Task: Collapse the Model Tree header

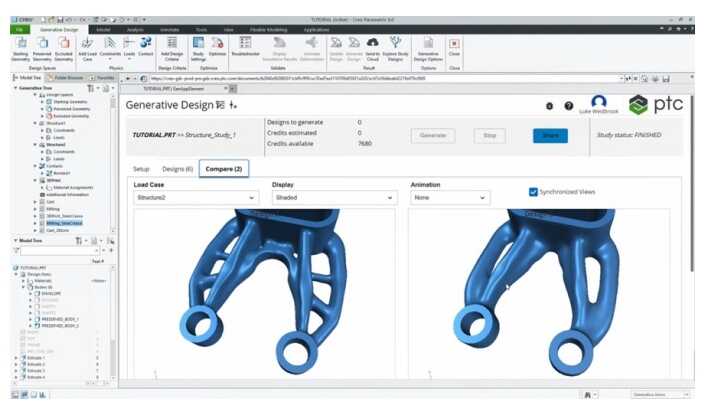Action: click(16, 240)
